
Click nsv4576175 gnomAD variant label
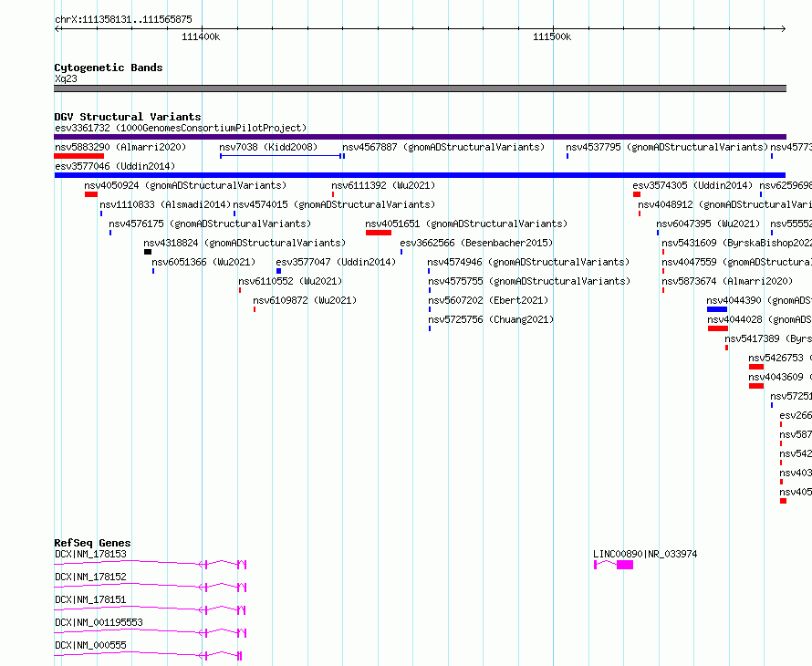[x=210, y=224]
